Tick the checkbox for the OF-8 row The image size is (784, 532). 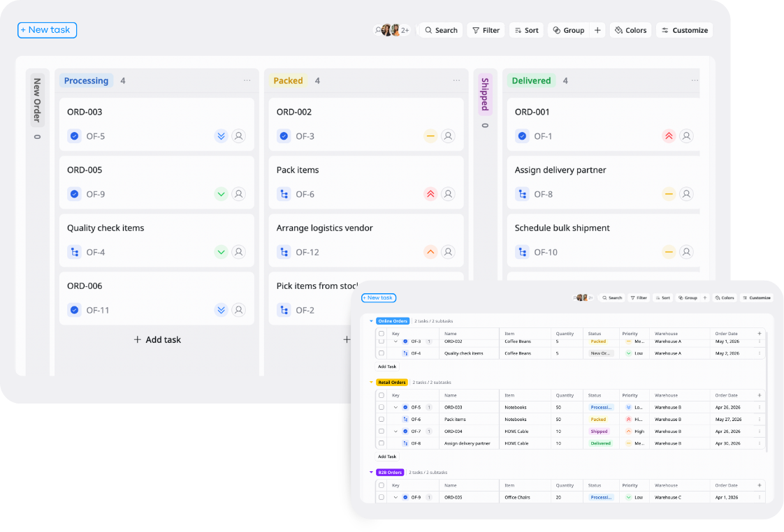click(x=382, y=443)
